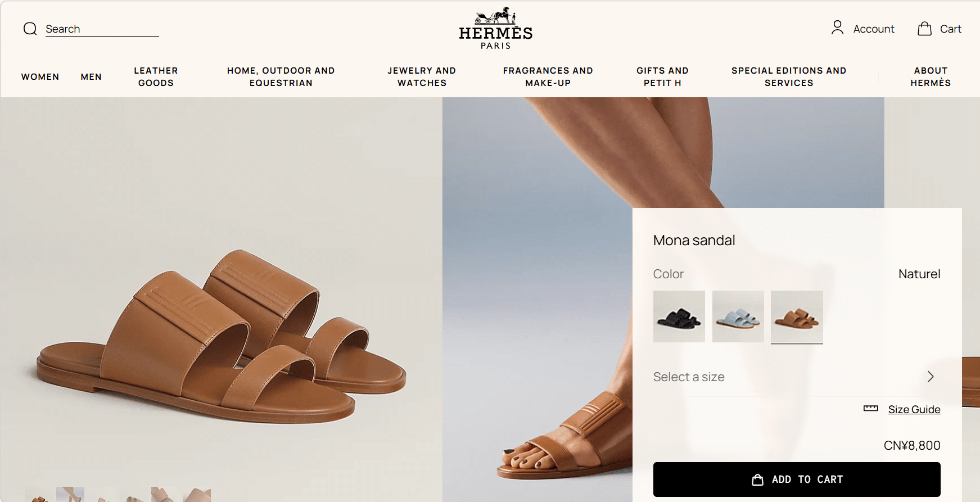Click the Hermès Paris carriage logo
Viewport: 980px width, 502px height.
[x=495, y=29]
